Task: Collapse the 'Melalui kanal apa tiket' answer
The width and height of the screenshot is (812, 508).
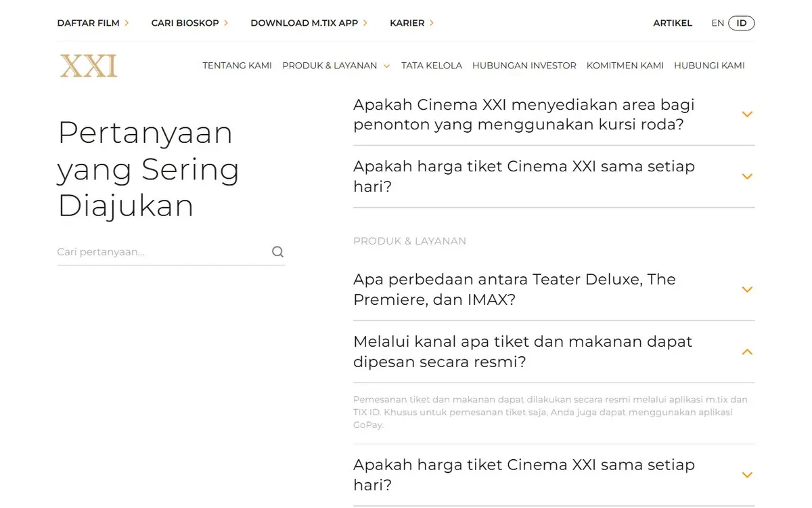Action: [x=747, y=352]
